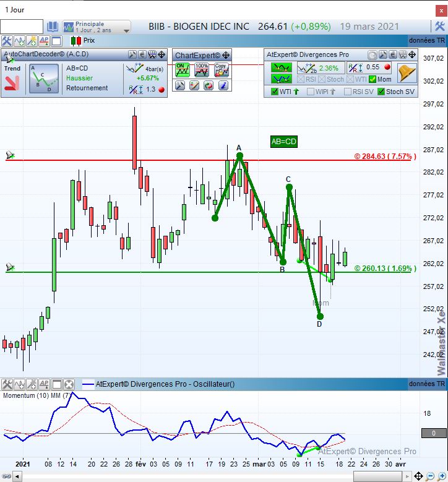Click Divergences Pro display panel icon
Viewport: 448px width, 482px height.
(402, 55)
